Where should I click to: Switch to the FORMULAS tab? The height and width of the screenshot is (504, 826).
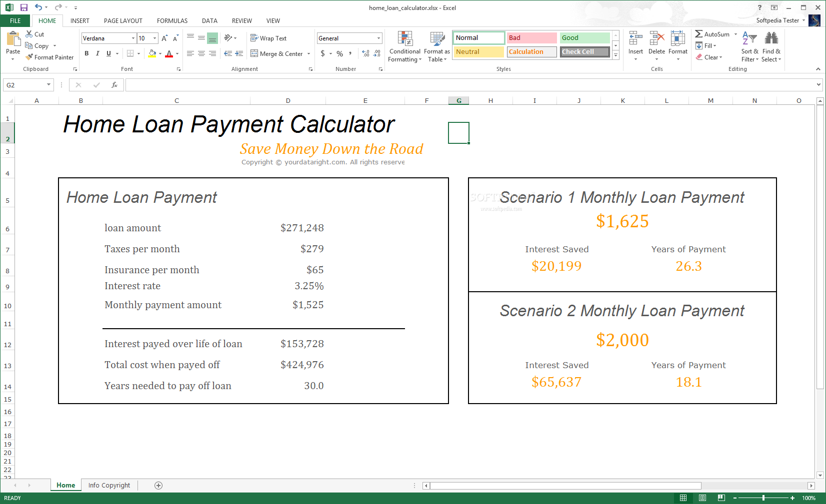172,20
